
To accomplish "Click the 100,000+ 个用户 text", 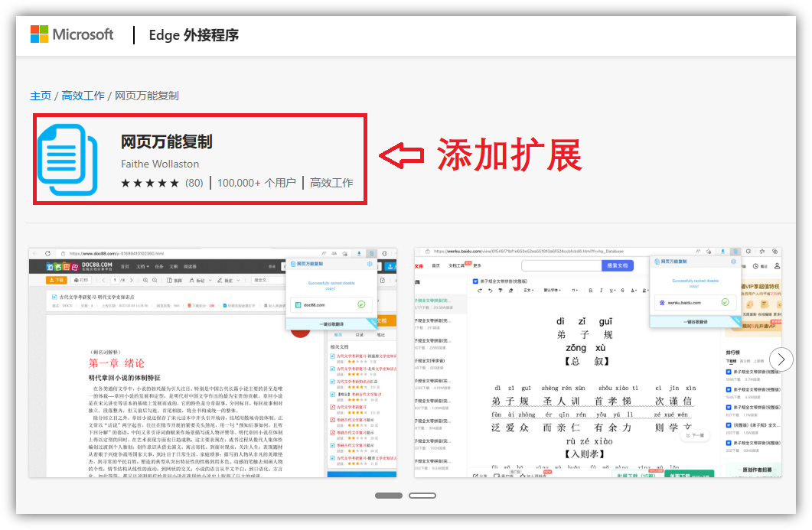I will 256,183.
